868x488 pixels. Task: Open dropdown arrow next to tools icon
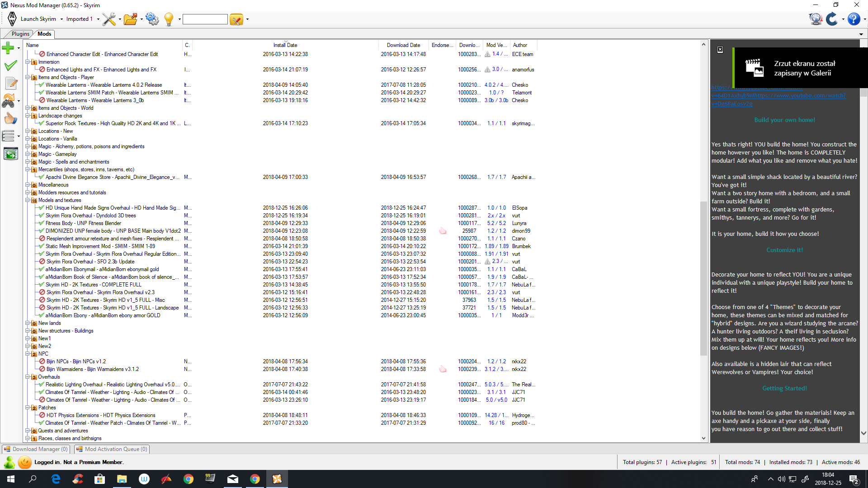point(120,19)
